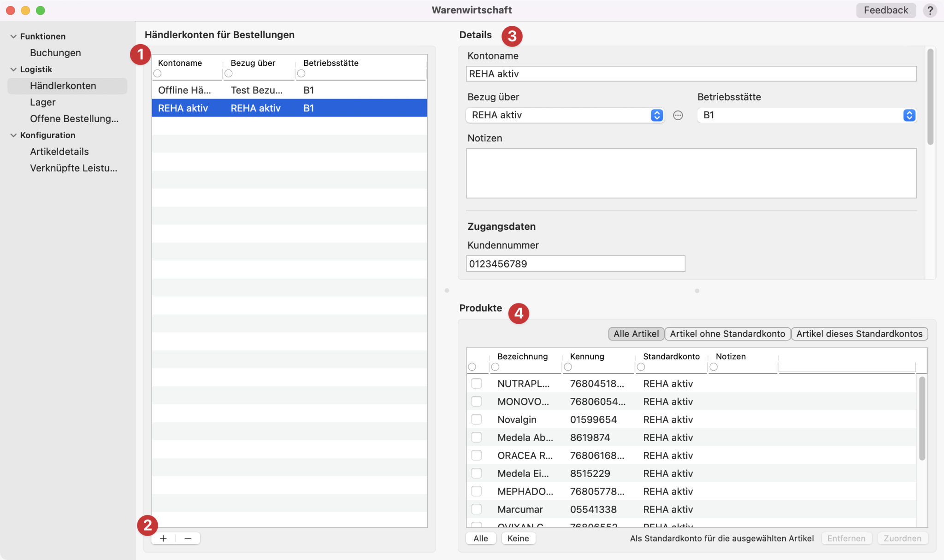Open the ellipsis options next to Bezug über
Image resolution: width=944 pixels, height=560 pixels.
click(x=678, y=115)
